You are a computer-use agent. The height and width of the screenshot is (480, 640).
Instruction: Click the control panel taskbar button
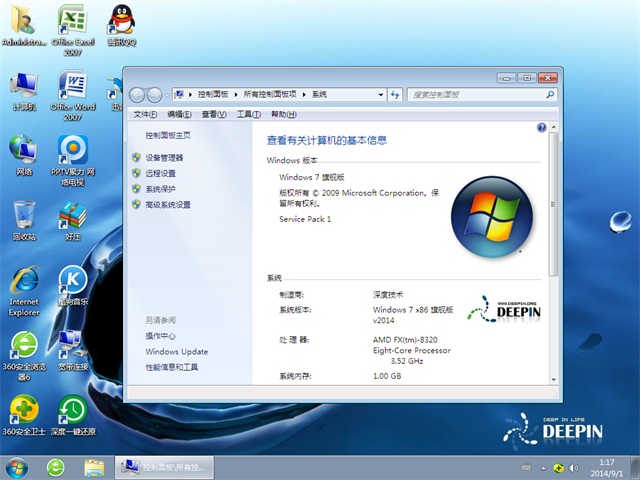point(164,467)
